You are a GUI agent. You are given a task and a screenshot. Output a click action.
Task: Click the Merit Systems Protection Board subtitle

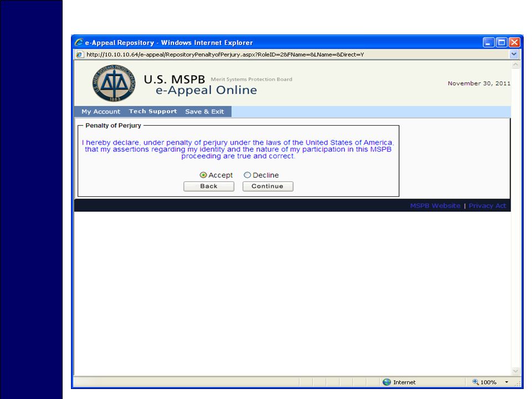[x=252, y=79]
